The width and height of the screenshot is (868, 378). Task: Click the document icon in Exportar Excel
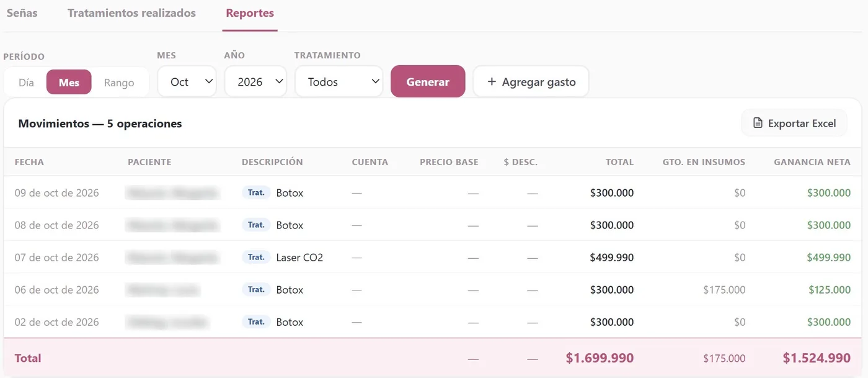click(758, 123)
